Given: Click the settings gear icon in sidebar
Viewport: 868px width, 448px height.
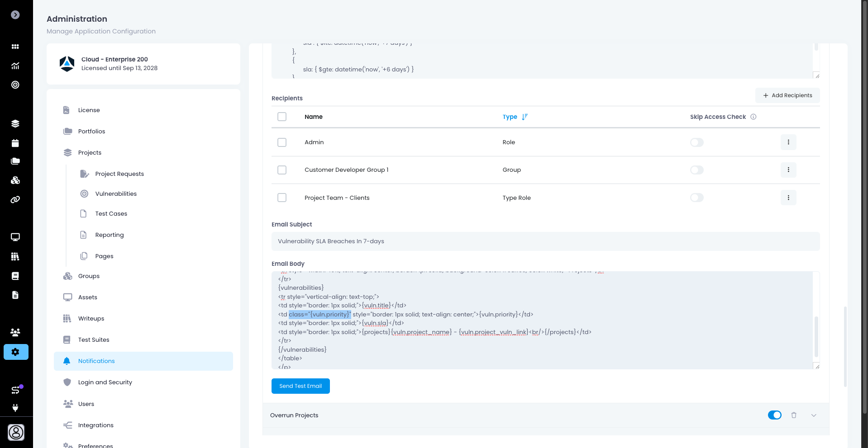Looking at the screenshot, I should [16, 352].
